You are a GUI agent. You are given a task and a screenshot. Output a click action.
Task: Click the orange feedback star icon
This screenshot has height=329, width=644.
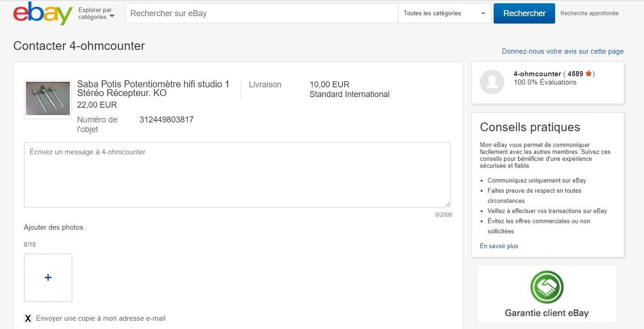588,73
